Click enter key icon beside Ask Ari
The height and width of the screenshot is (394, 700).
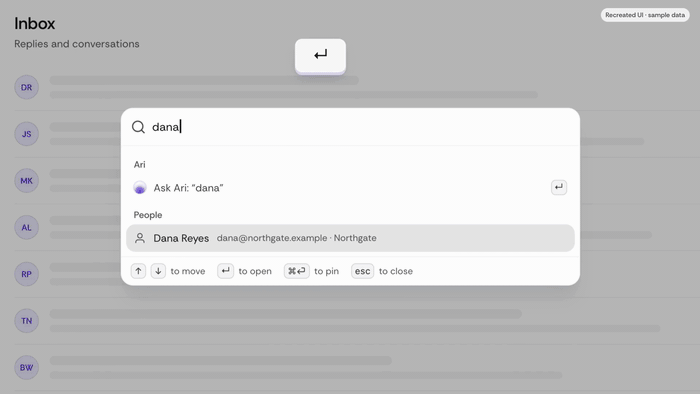click(558, 187)
